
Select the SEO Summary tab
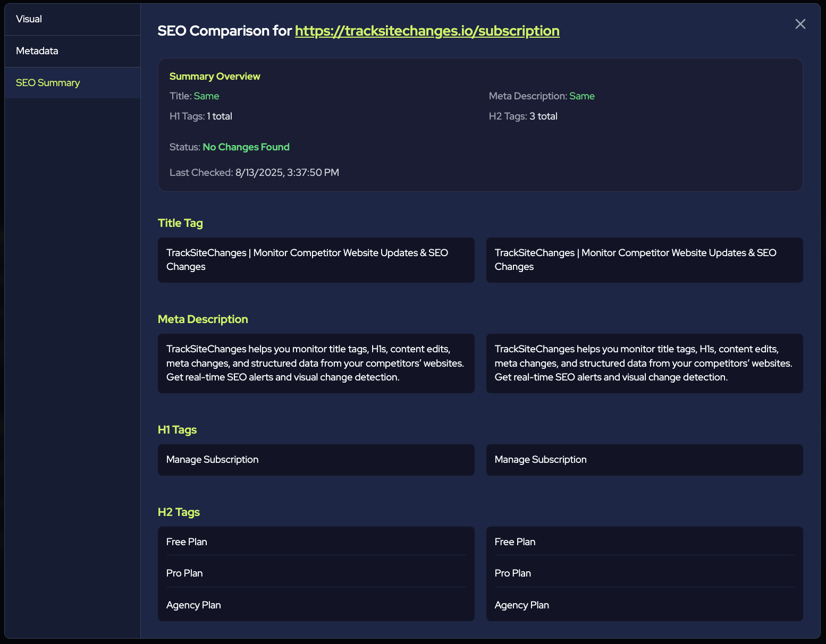72,83
